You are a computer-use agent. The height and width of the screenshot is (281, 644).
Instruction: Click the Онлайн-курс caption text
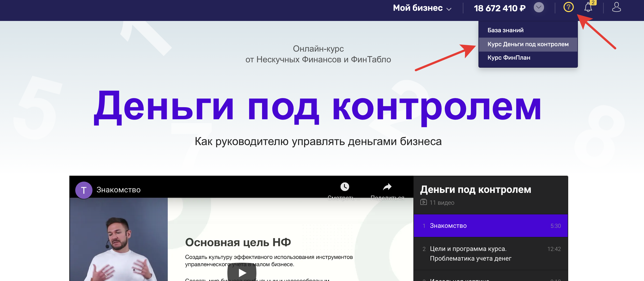318,49
